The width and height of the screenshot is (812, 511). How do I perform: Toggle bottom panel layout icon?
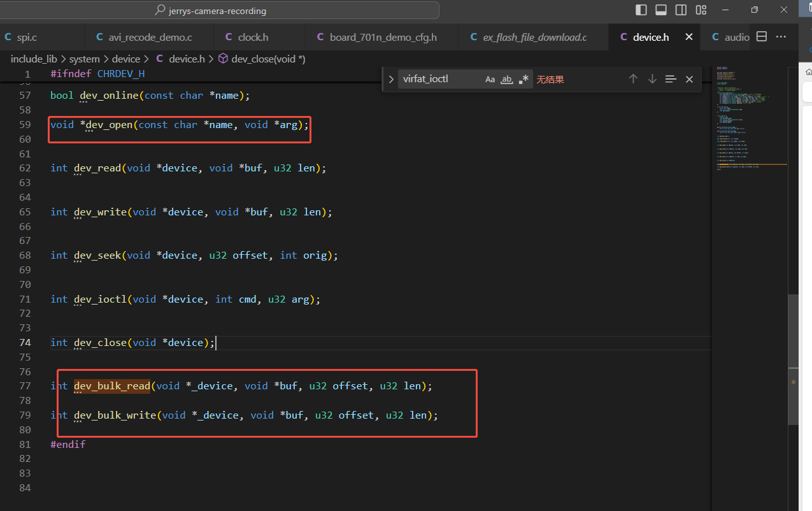[661, 10]
